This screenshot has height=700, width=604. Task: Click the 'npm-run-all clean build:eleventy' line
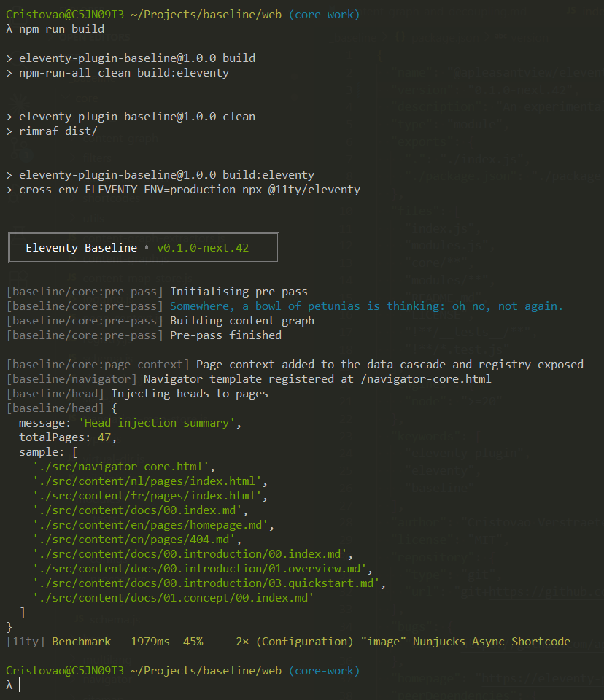(124, 73)
